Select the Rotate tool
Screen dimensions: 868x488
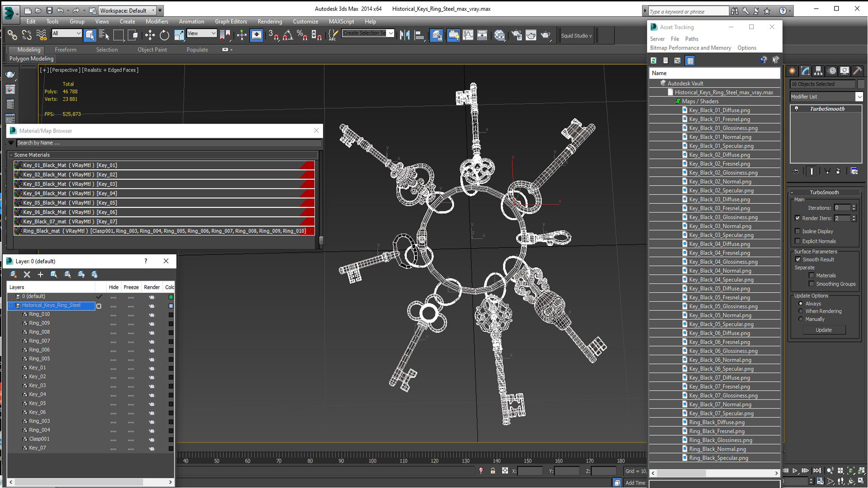164,35
